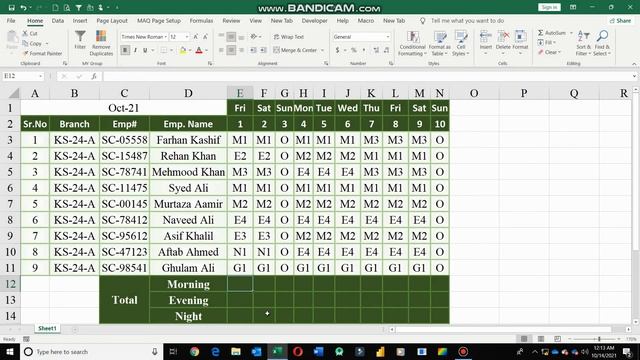The image size is (640, 360).
Task: Toggle Bold formatting
Action: click(125, 50)
